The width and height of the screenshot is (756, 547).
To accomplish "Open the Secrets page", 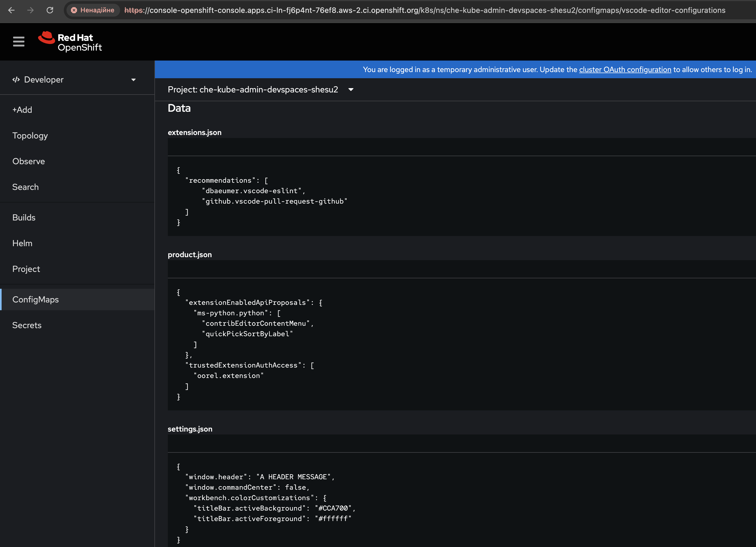I will pos(27,325).
